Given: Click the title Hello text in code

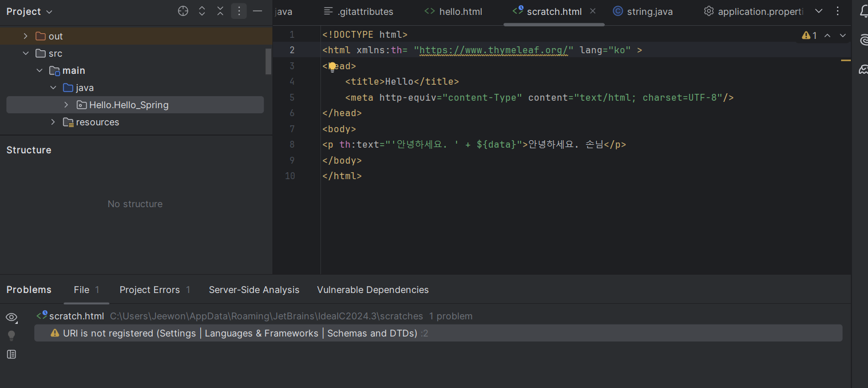Looking at the screenshot, I should 399,81.
